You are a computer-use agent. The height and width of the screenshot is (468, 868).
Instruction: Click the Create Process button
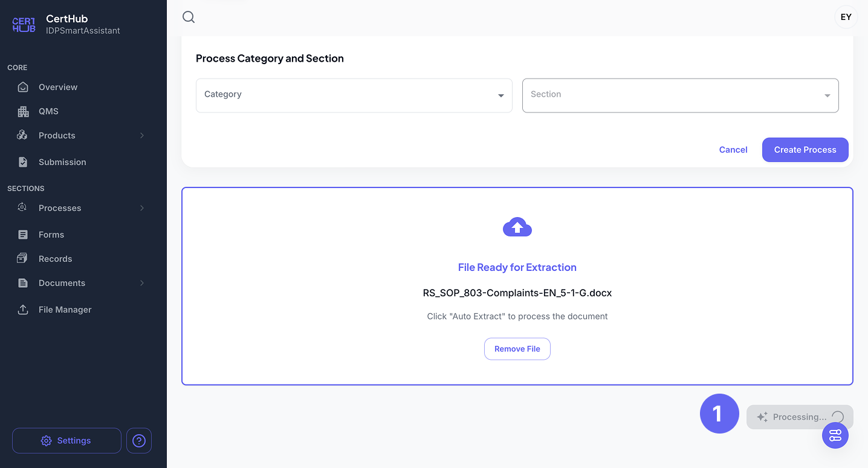click(x=805, y=150)
